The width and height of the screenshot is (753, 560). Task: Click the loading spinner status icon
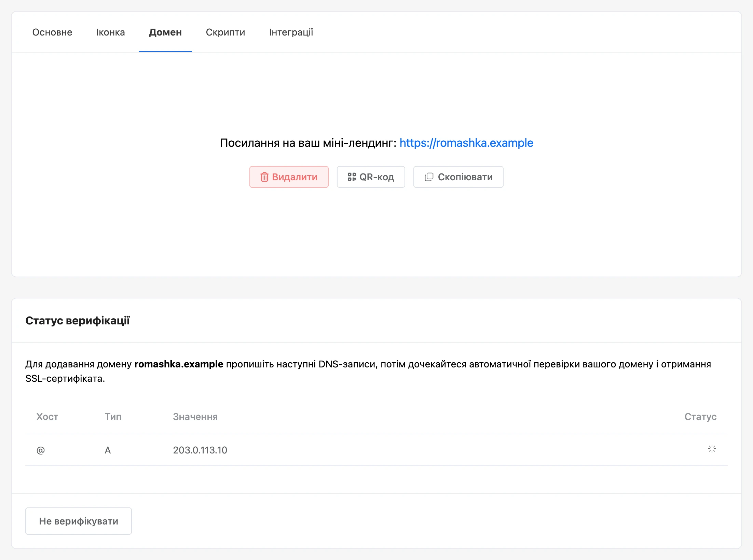tap(712, 449)
